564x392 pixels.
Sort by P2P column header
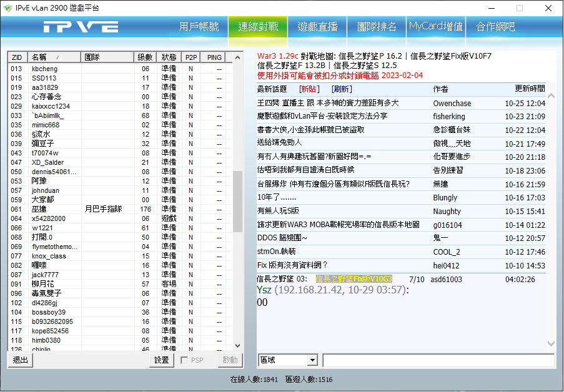(191, 57)
